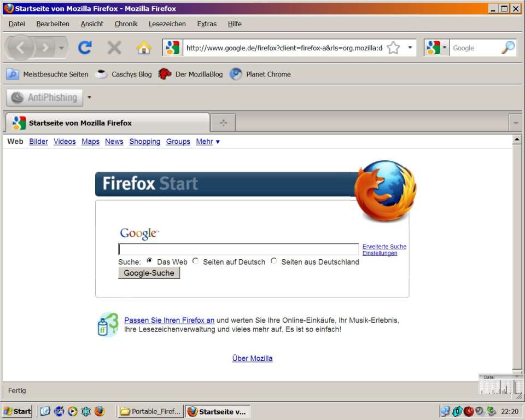The width and height of the screenshot is (525, 420).
Task: Go to the Home page icon
Action: [144, 48]
